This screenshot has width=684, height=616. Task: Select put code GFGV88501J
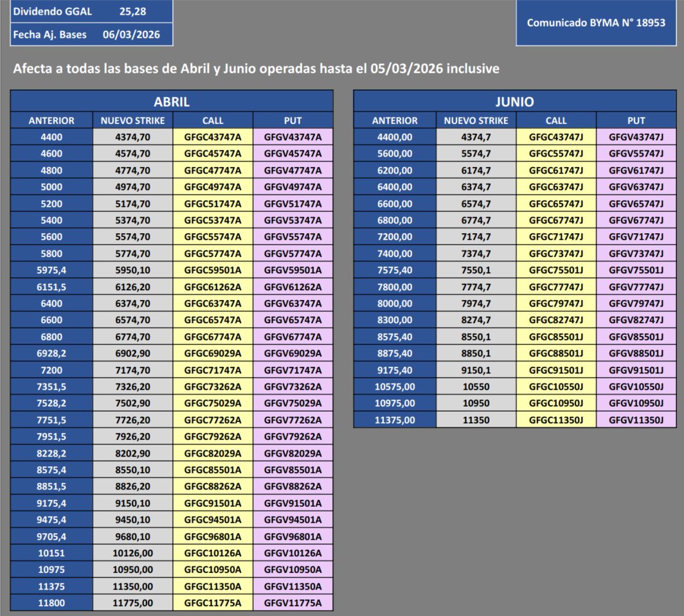coord(636,353)
